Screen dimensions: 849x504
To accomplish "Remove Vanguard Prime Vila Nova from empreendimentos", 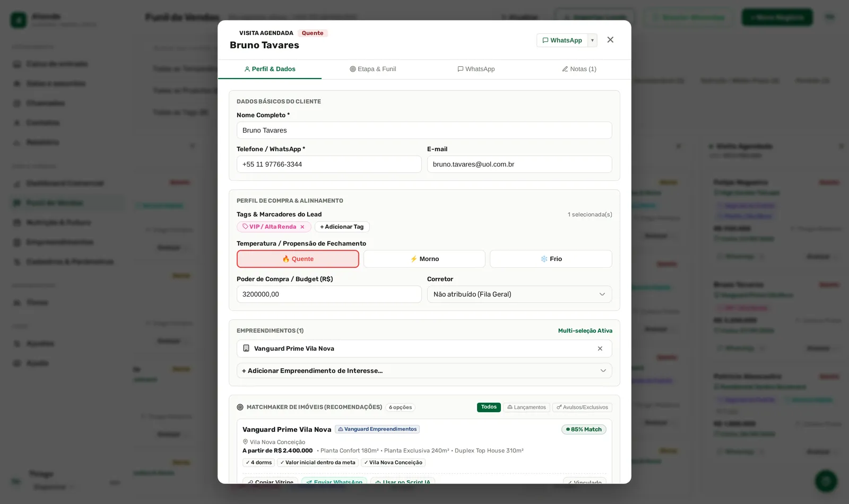I will pyautogui.click(x=600, y=349).
